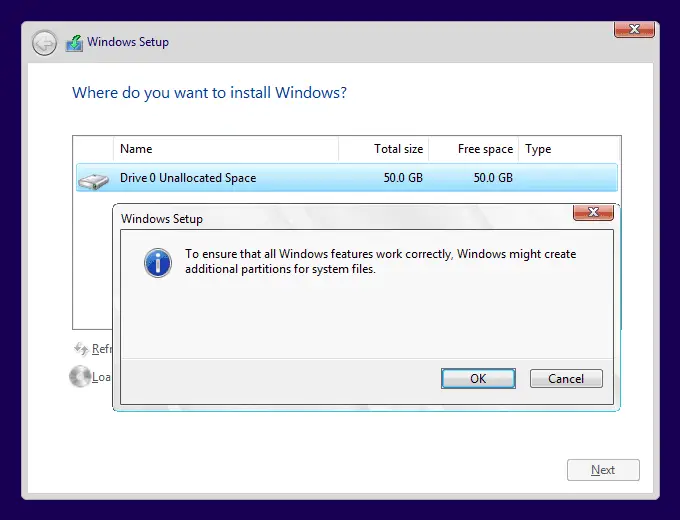Screen dimensions: 680x520
Task: Click the Refresh arrows icon
Action: tap(81, 348)
